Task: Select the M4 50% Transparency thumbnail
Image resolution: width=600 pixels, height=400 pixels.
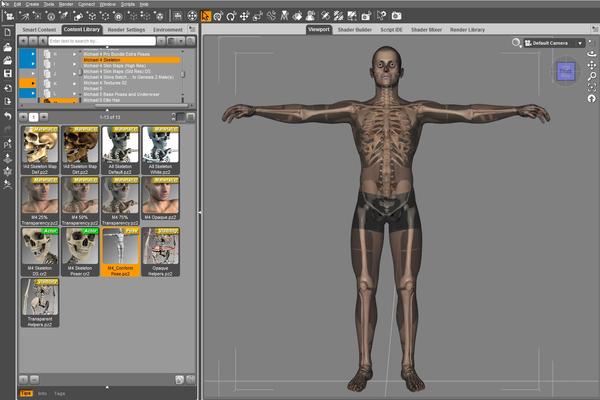Action: tap(81, 197)
